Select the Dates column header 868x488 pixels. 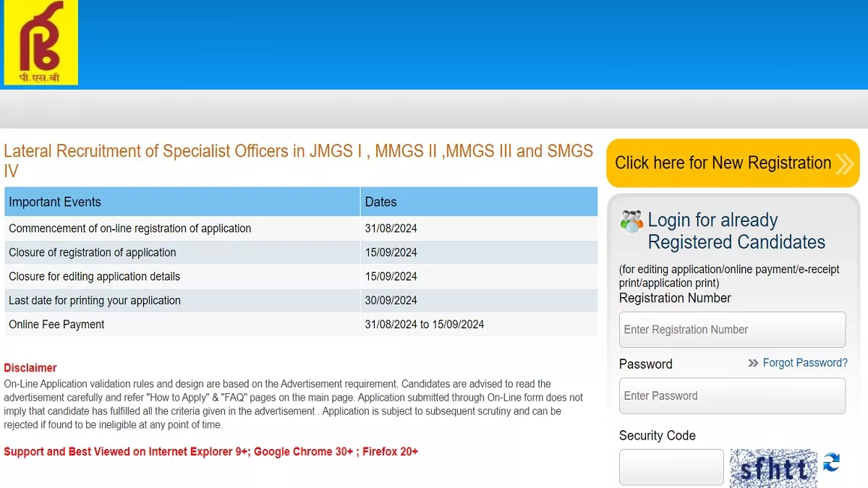tap(380, 202)
